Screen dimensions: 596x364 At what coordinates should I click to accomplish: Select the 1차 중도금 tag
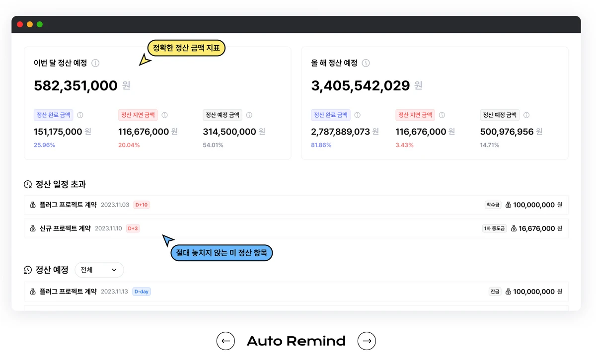[494, 228]
